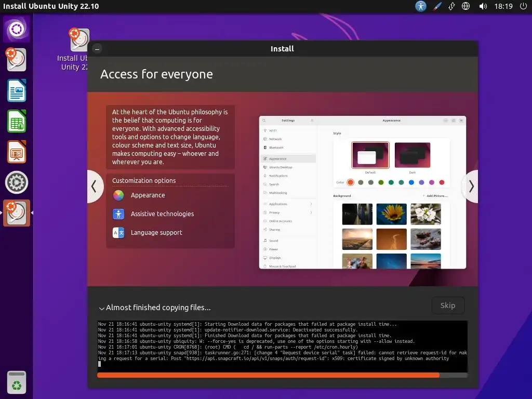This screenshot has height=399, width=532.
Task: Select the running installer icon in the dock
Action: 16,212
